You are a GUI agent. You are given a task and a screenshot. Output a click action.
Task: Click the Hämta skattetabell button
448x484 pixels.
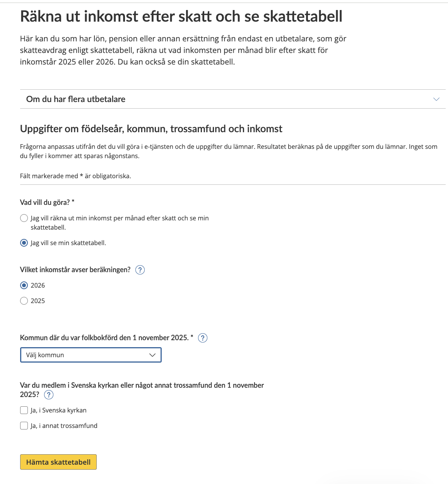coord(58,462)
